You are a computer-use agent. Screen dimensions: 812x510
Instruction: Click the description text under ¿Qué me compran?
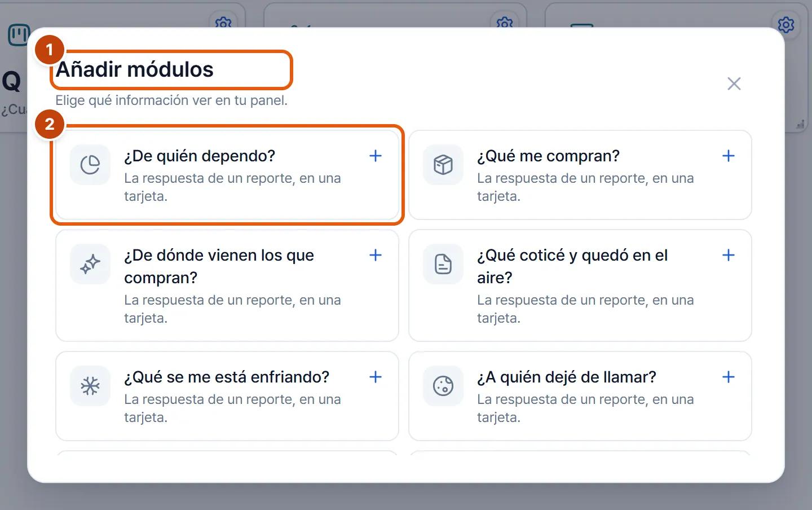tap(585, 187)
